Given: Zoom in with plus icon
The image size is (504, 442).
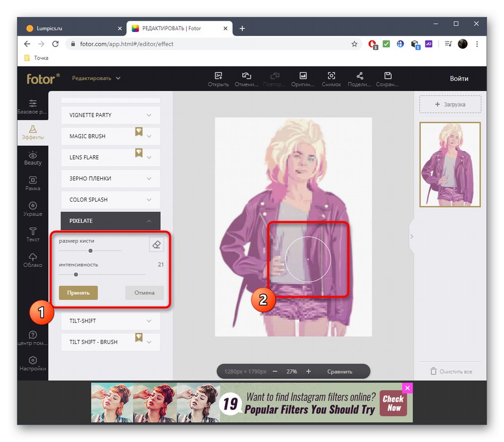Looking at the screenshot, I should [x=308, y=371].
